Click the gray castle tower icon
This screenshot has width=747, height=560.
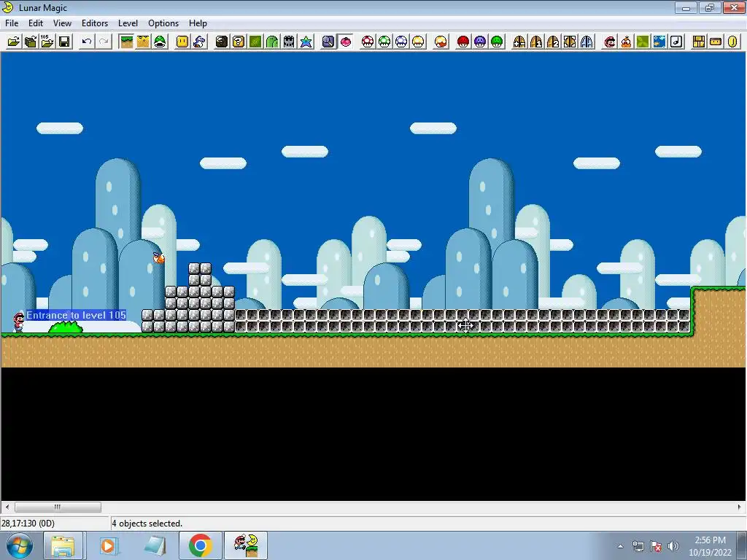pyautogui.click(x=289, y=42)
